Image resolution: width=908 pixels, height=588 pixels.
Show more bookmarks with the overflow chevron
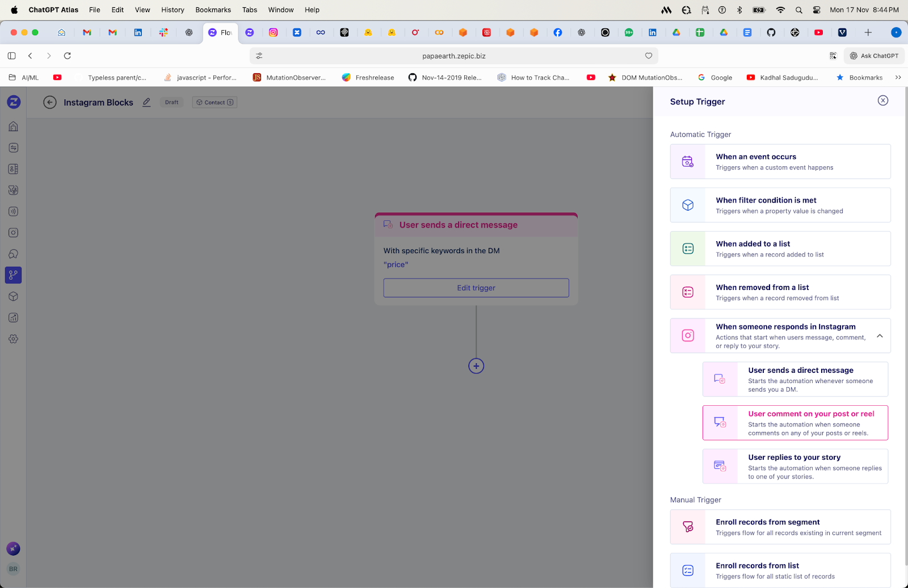(x=898, y=78)
